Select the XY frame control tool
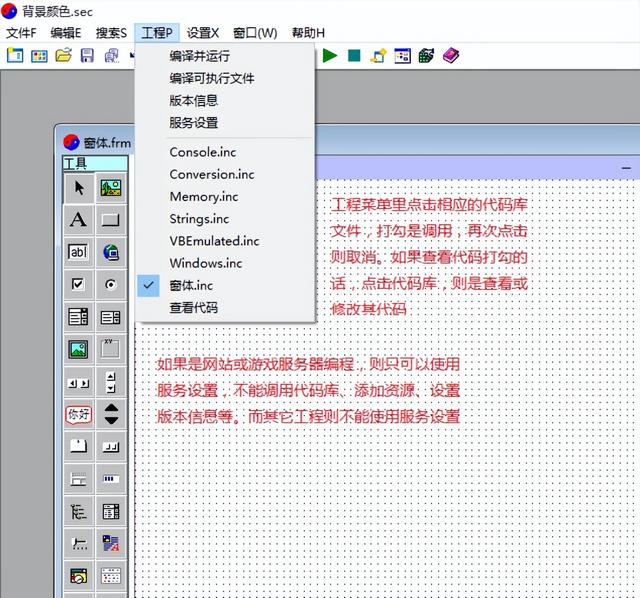The height and width of the screenshot is (598, 640). click(x=111, y=349)
